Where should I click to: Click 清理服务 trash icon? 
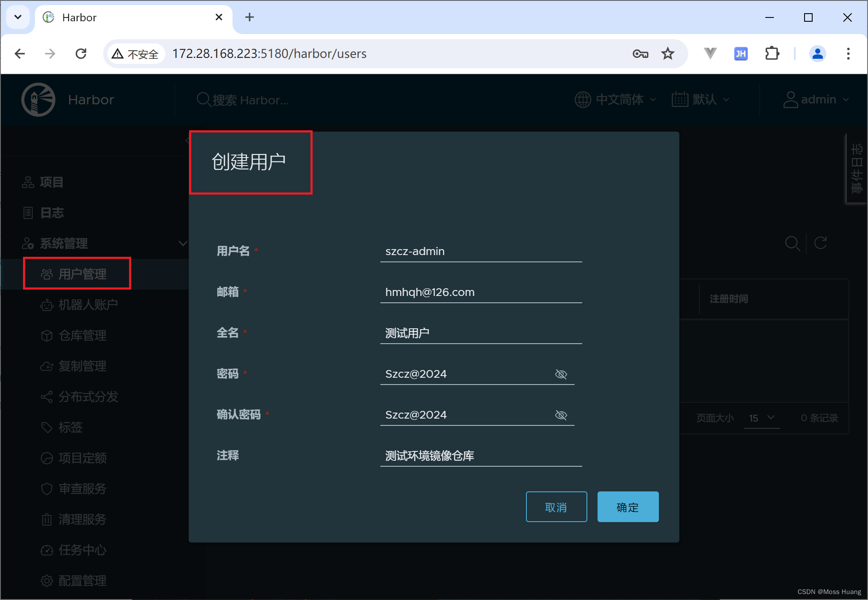click(x=47, y=520)
